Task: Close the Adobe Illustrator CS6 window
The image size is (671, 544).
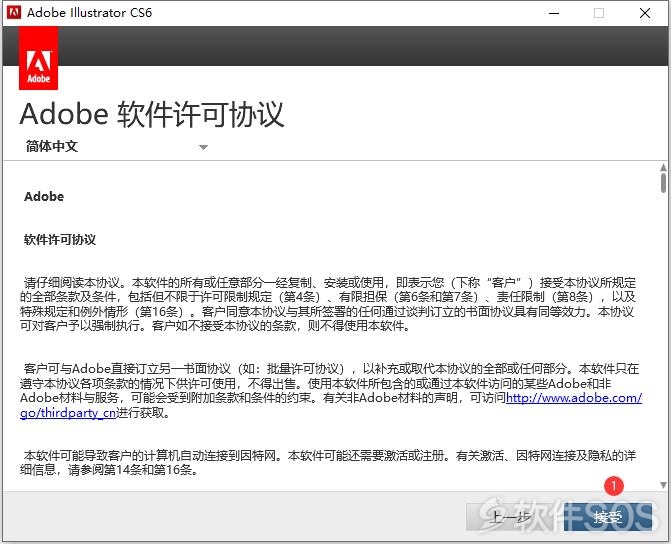Action: [x=645, y=13]
